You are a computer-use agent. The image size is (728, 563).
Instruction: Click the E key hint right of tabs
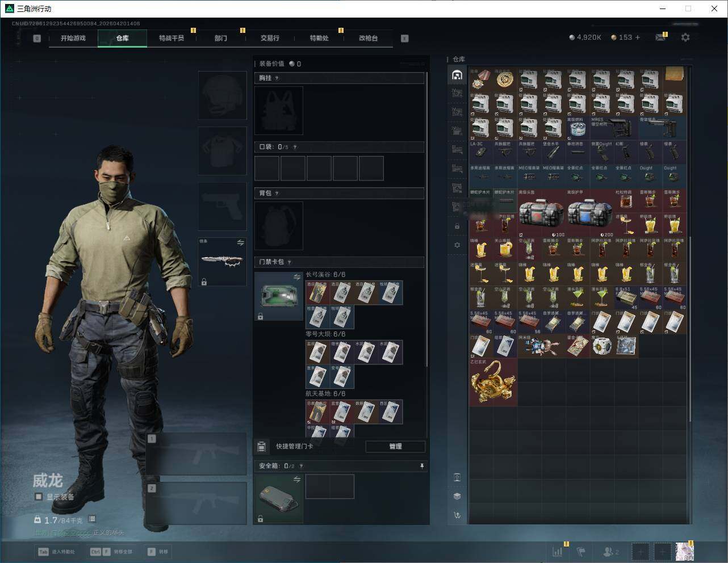pos(405,39)
